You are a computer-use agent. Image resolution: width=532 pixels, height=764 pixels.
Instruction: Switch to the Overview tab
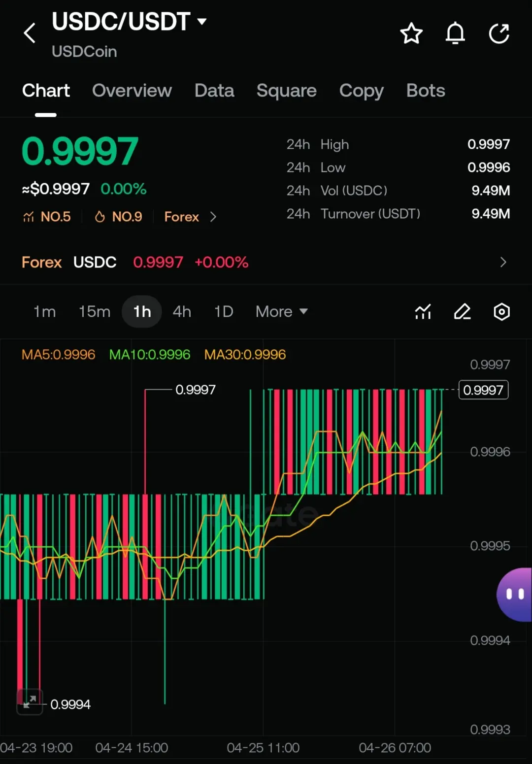132,91
